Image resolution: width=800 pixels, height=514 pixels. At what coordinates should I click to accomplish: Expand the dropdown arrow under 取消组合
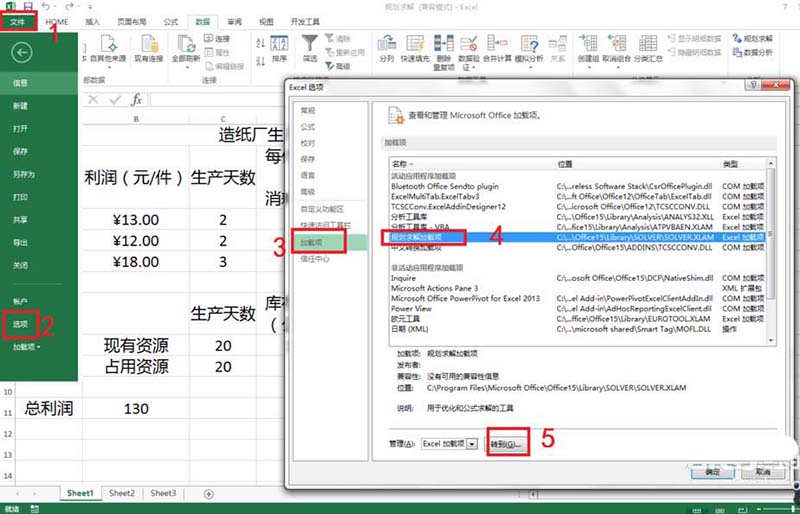(616, 67)
